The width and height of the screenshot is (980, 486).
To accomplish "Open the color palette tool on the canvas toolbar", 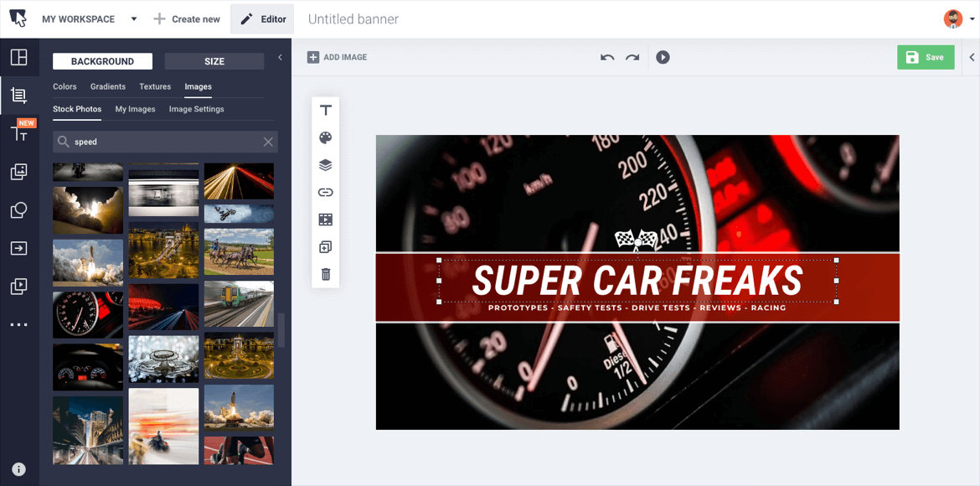I will click(x=325, y=137).
